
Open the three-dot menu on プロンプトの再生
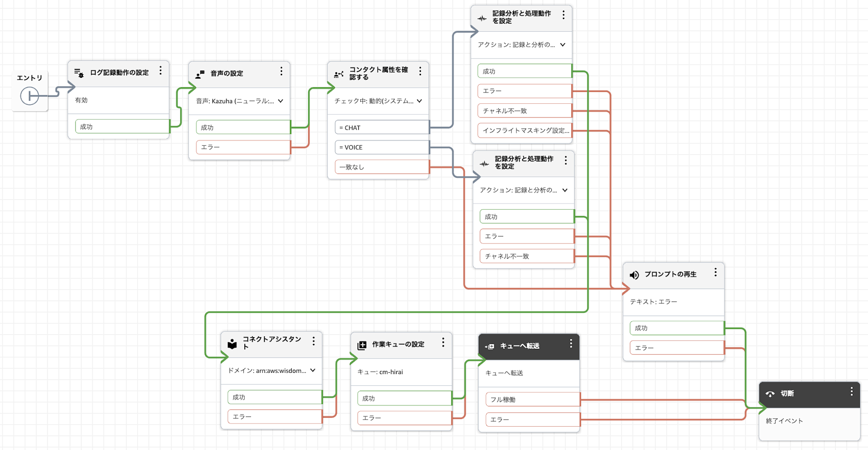click(716, 273)
